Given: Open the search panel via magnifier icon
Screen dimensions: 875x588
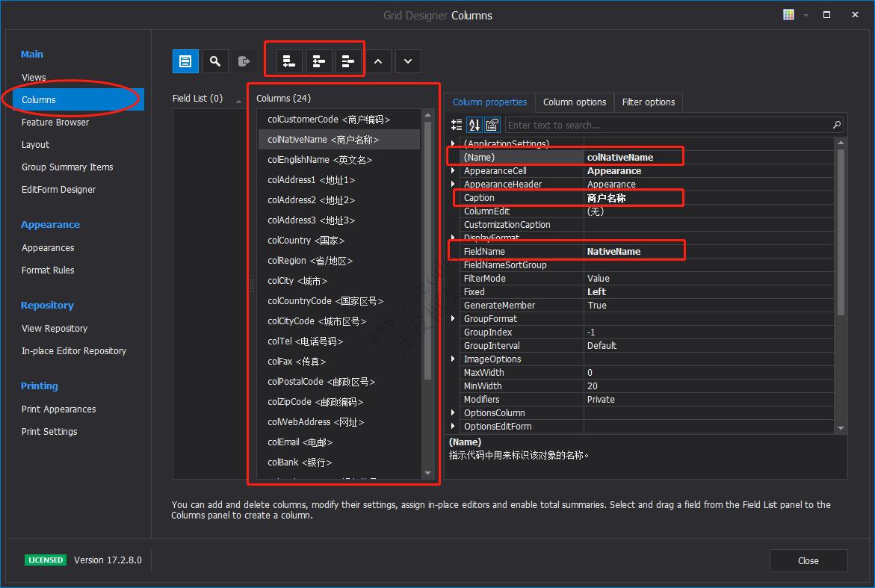Looking at the screenshot, I should [x=215, y=61].
